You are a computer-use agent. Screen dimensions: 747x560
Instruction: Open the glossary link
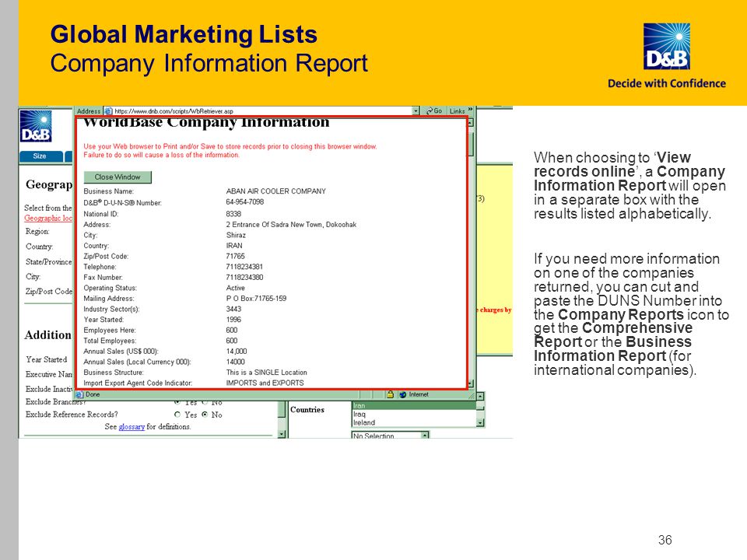tap(132, 427)
